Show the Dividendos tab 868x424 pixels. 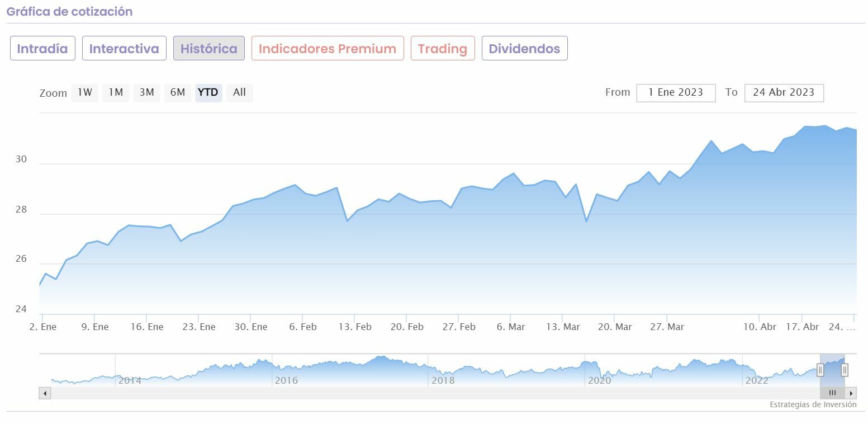point(524,49)
